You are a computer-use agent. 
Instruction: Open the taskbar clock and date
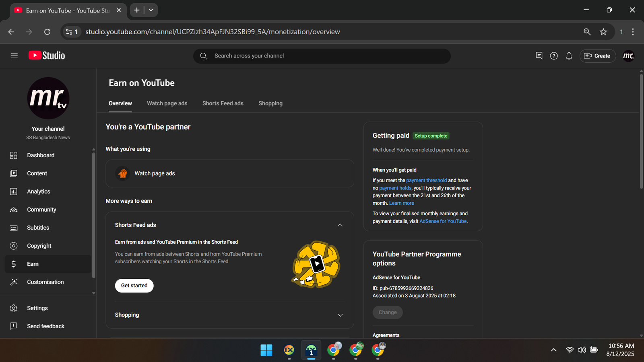coord(621,350)
